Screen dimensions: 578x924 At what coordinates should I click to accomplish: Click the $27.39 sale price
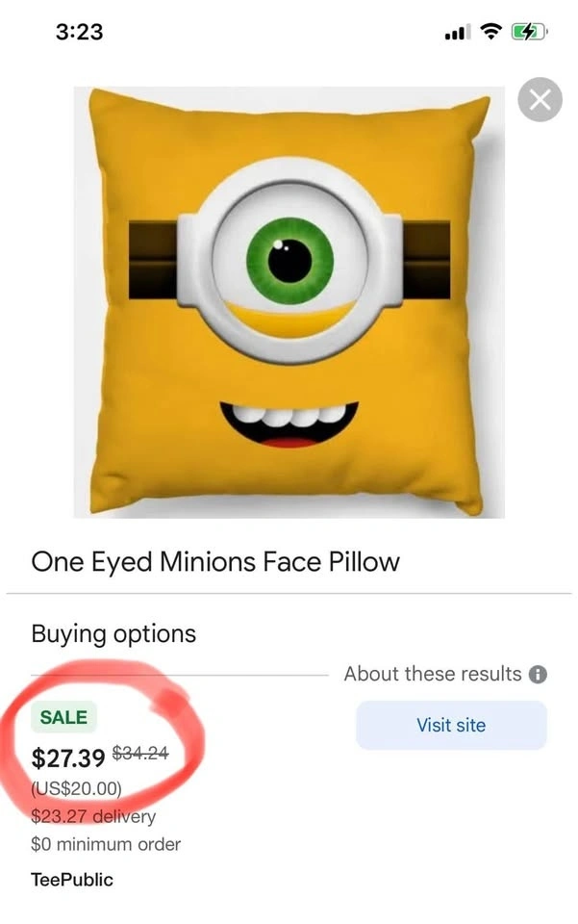point(68,758)
